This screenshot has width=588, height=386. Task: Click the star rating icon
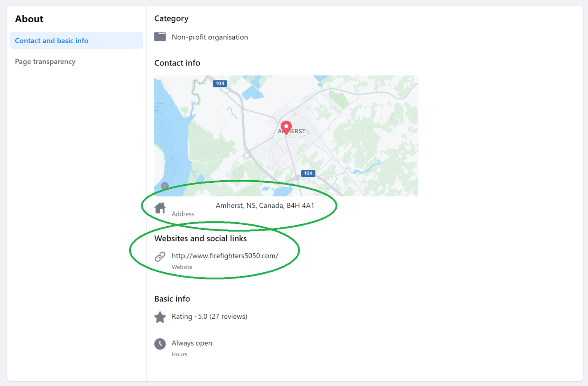point(160,317)
